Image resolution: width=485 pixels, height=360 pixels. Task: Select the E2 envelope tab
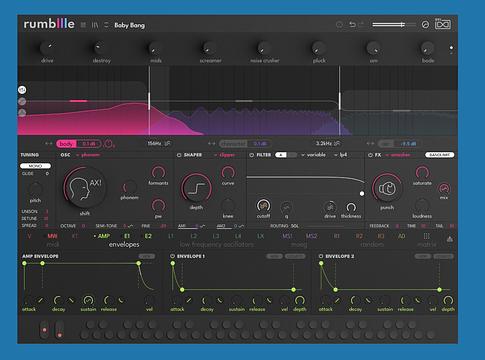tap(148, 236)
